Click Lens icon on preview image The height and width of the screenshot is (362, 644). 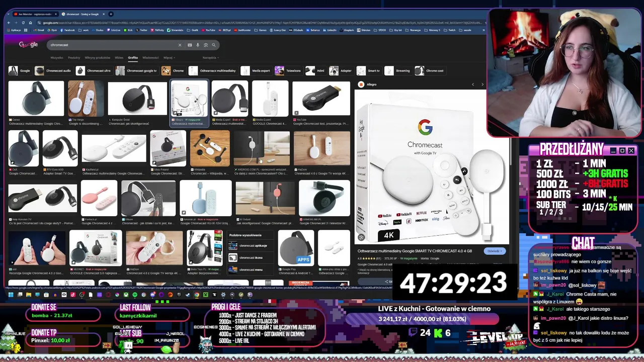pyautogui.click(x=361, y=237)
